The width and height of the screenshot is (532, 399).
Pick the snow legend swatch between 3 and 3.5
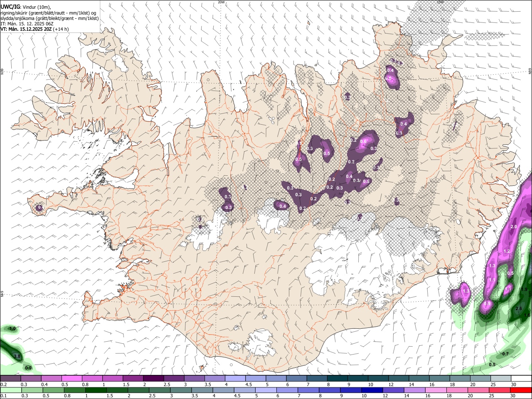(x=194, y=379)
